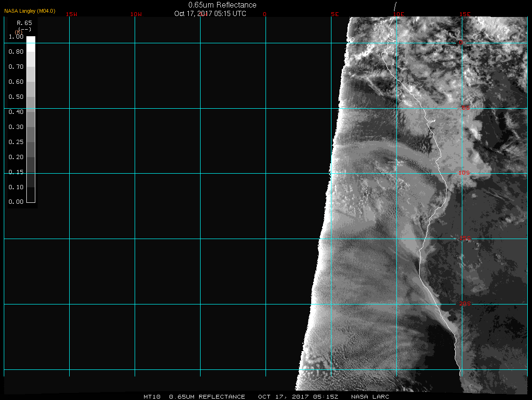Click the 10S latitude label
The width and height of the screenshot is (532, 400).
(464, 173)
